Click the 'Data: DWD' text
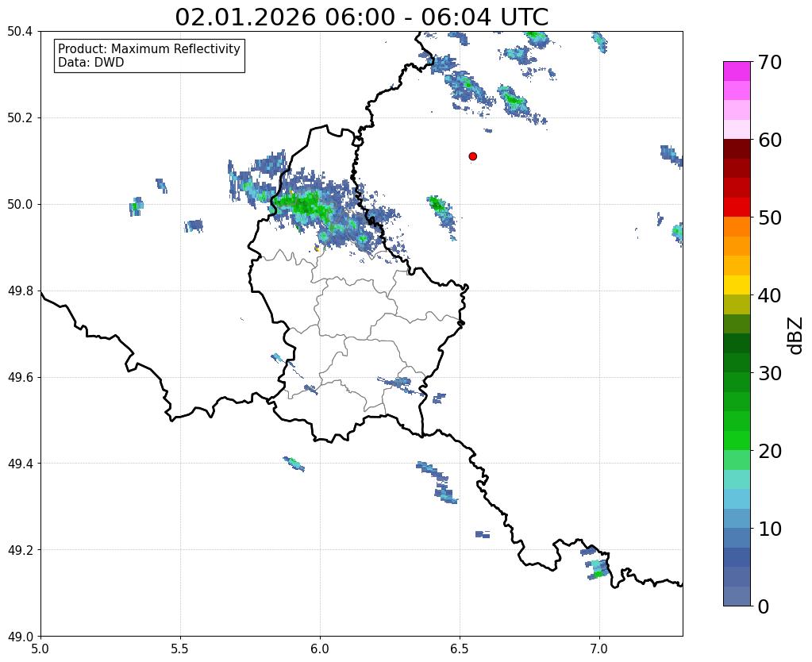This screenshot has width=812, height=662. pyautogui.click(x=91, y=63)
